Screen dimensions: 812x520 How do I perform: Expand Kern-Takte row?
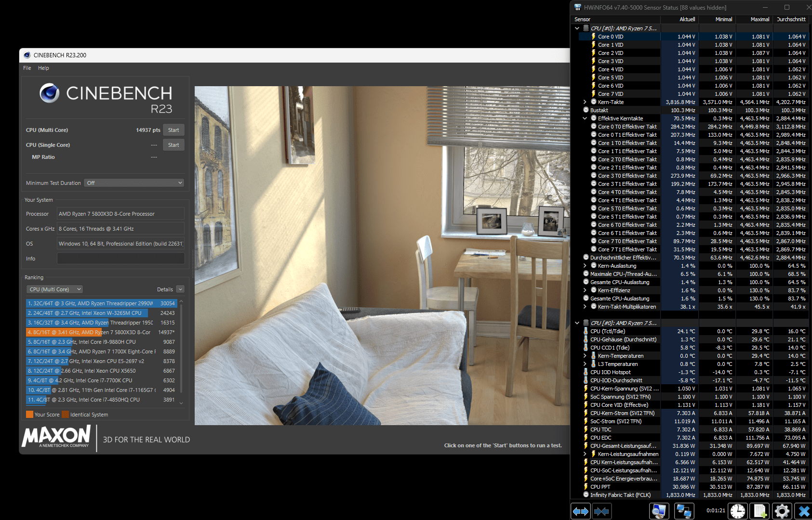click(x=585, y=102)
